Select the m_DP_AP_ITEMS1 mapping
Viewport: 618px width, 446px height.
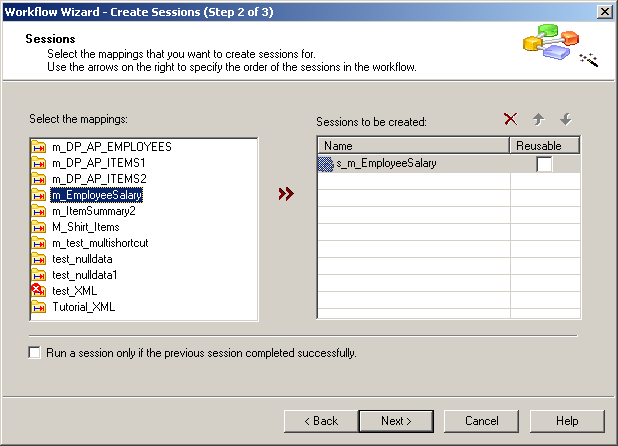point(98,163)
